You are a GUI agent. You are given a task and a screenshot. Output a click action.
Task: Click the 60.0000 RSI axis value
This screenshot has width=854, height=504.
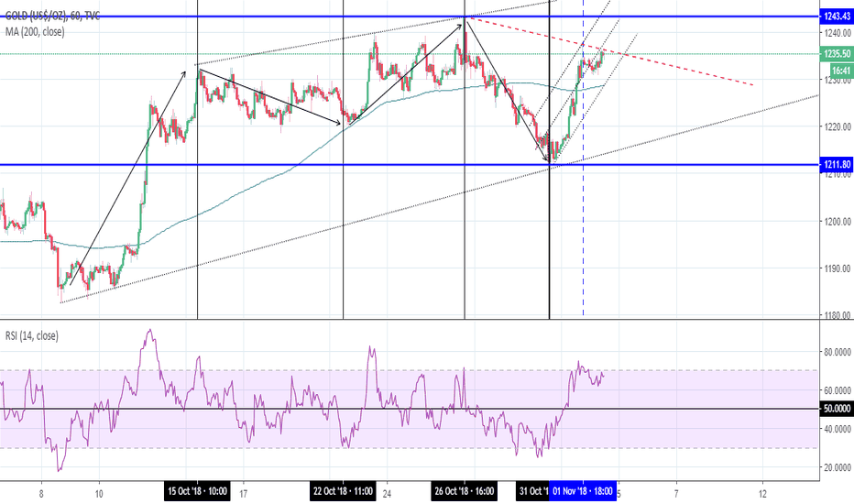click(837, 390)
